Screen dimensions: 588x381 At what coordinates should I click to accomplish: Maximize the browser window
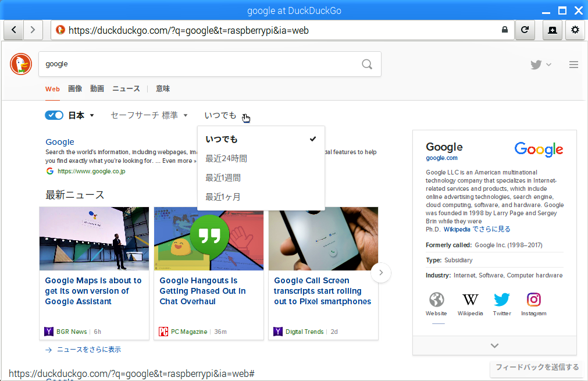coord(562,10)
